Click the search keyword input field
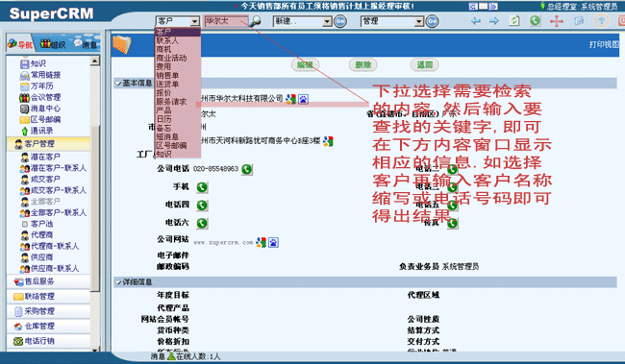This screenshot has height=364, width=625. pyautogui.click(x=226, y=21)
